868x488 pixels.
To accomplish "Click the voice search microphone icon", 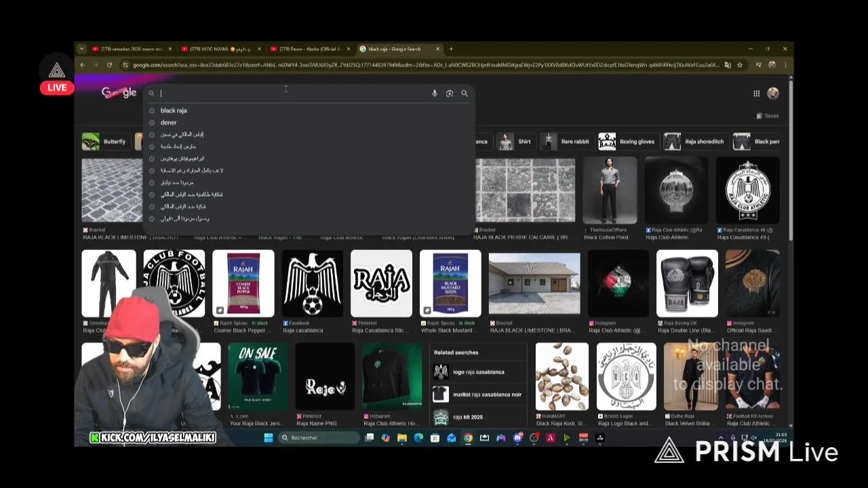I will 435,94.
